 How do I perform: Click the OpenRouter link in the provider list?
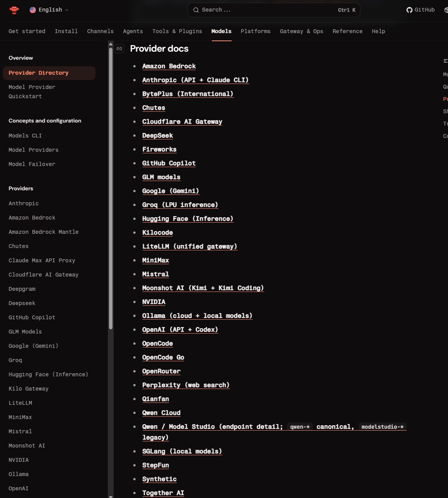click(x=161, y=371)
